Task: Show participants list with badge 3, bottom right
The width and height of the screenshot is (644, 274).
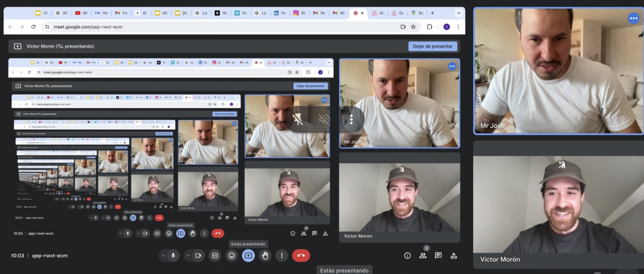Action: click(423, 256)
